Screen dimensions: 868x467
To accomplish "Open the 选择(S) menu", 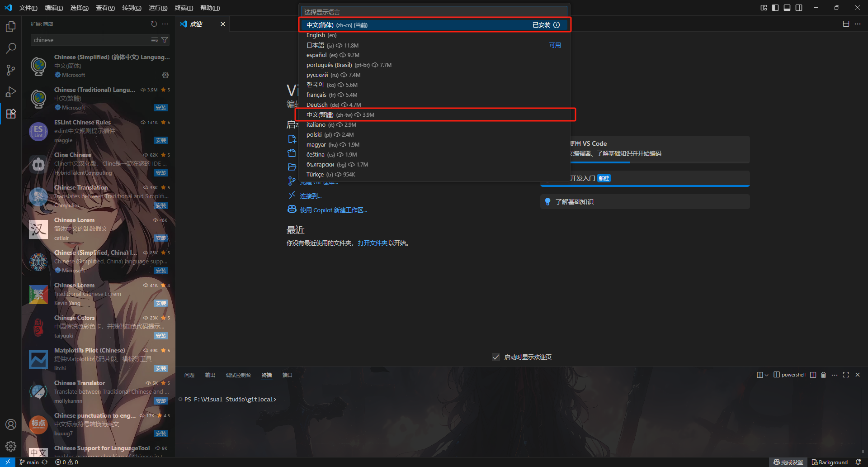I will pyautogui.click(x=80, y=8).
